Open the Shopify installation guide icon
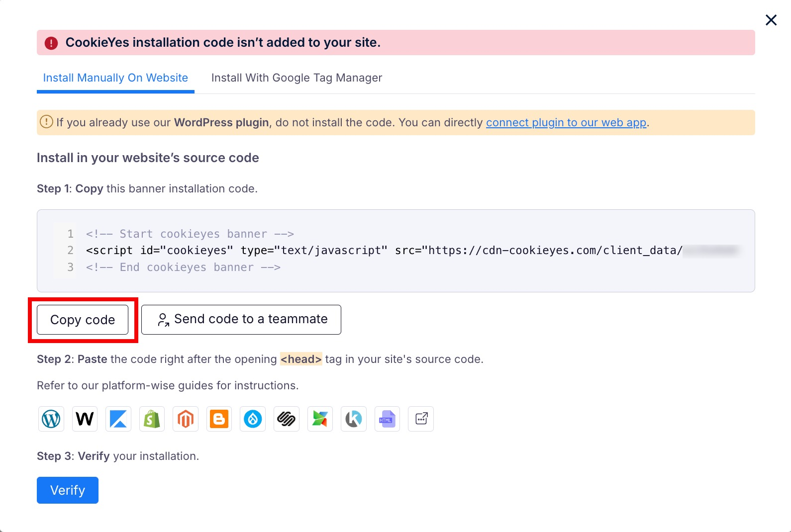 tap(152, 419)
